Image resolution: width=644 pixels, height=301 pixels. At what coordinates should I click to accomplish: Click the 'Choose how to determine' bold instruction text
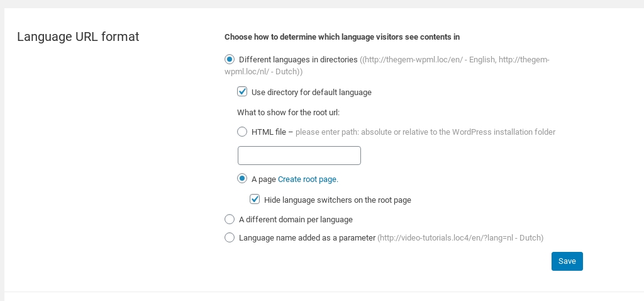point(346,37)
